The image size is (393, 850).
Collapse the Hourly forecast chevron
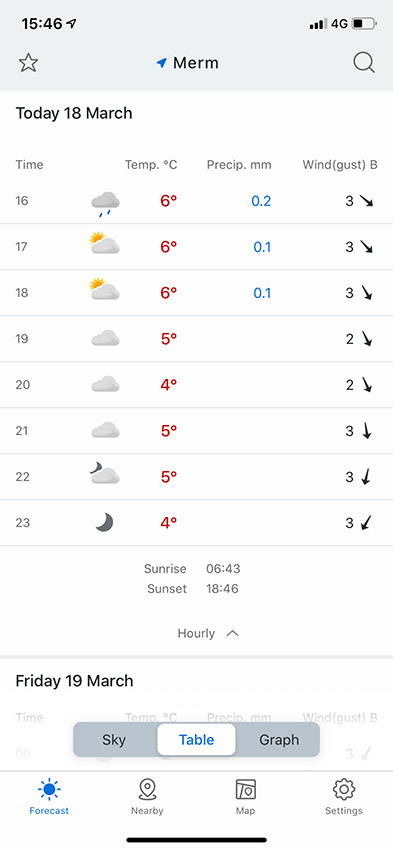tap(233, 633)
